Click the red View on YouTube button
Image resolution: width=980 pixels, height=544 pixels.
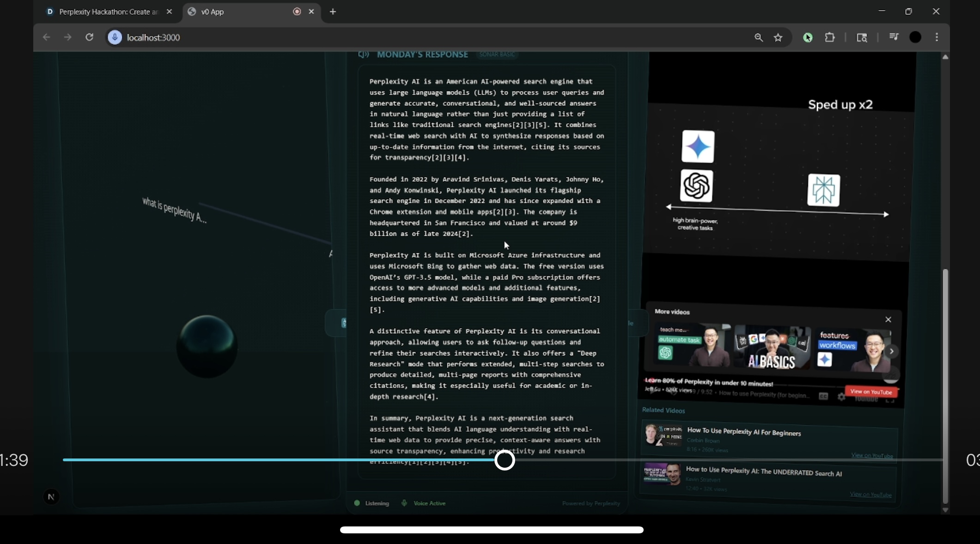[x=871, y=392]
